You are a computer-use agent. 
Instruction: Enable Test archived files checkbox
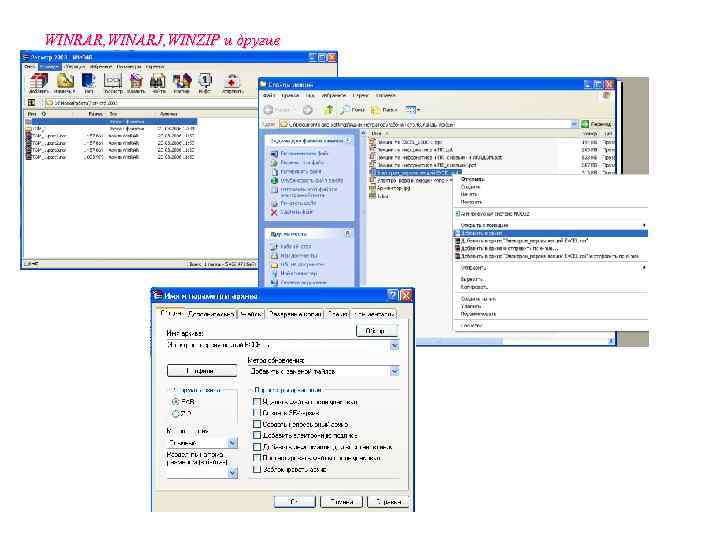click(257, 458)
